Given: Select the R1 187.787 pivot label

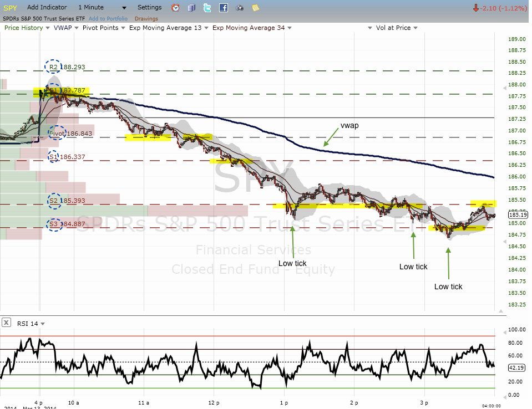Looking at the screenshot, I should pyautogui.click(x=67, y=90).
